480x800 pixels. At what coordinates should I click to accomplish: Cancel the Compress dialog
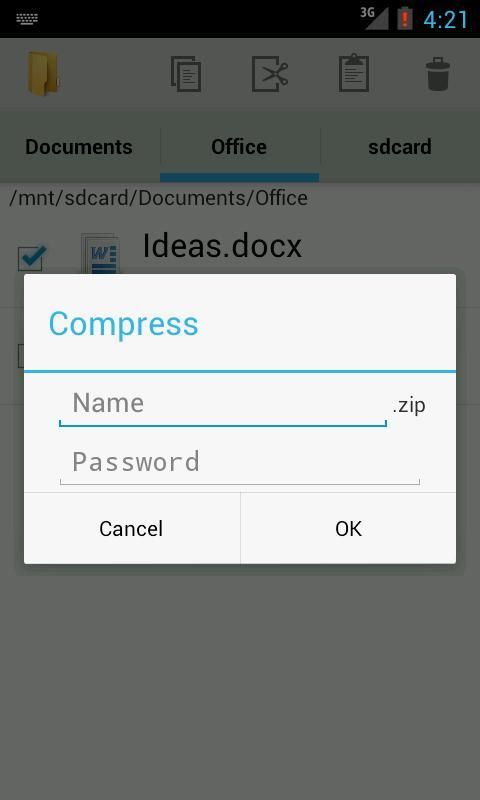point(132,529)
